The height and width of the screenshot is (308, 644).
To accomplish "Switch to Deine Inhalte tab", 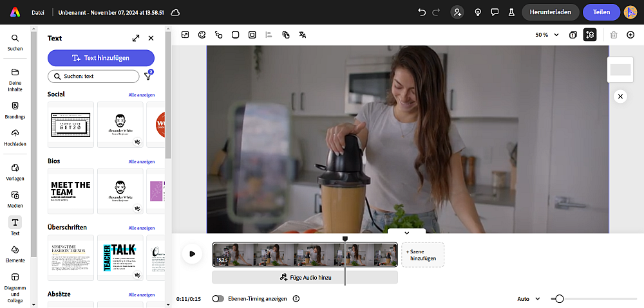I will click(15, 80).
